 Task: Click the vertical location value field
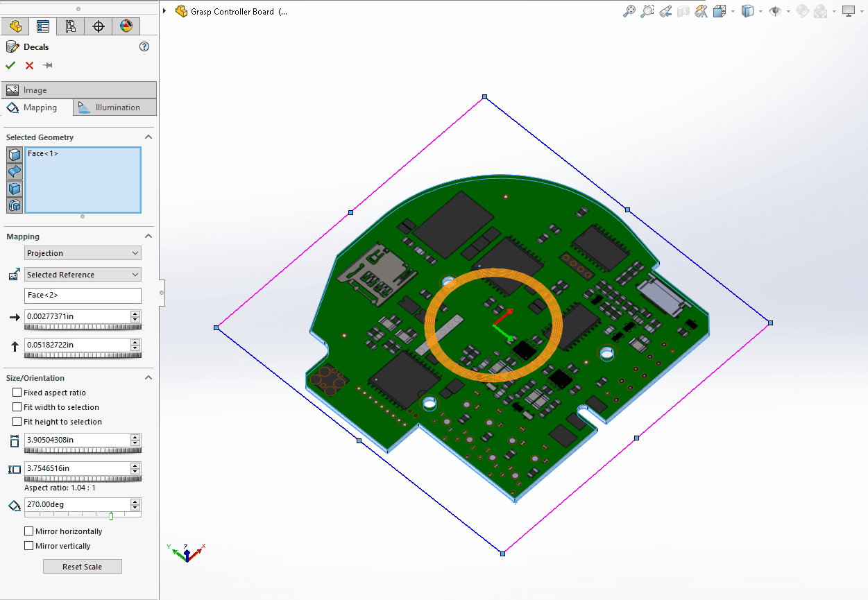pos(76,345)
